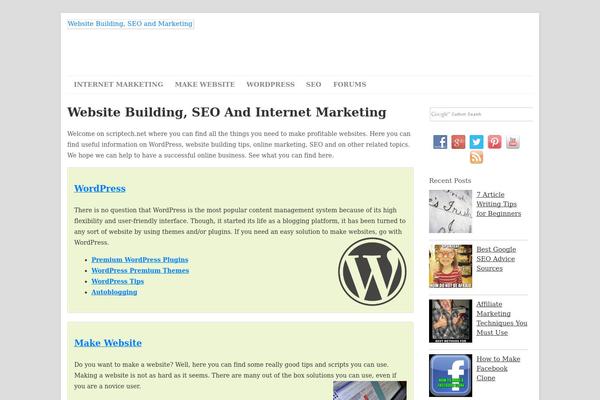Viewport: 600px width, 400px height.
Task: Focus the Google Custom Search field
Action: [481, 114]
